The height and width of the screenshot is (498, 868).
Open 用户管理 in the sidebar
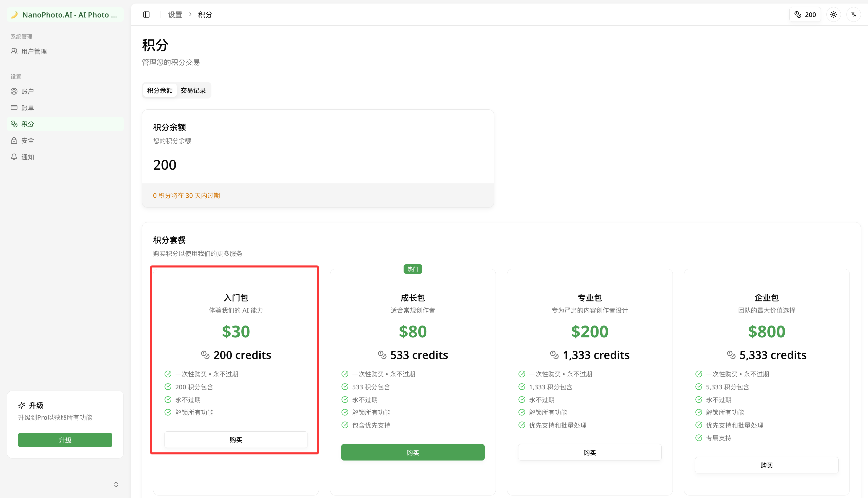pos(34,51)
